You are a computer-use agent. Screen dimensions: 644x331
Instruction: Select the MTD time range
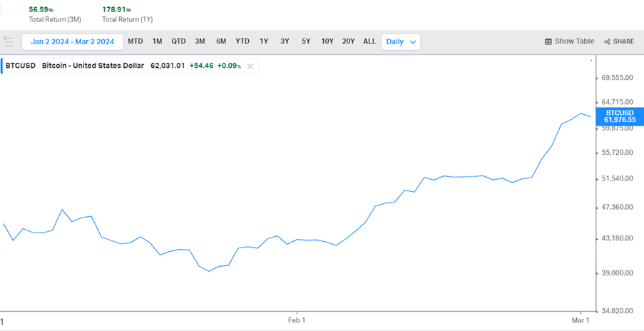pos(135,41)
